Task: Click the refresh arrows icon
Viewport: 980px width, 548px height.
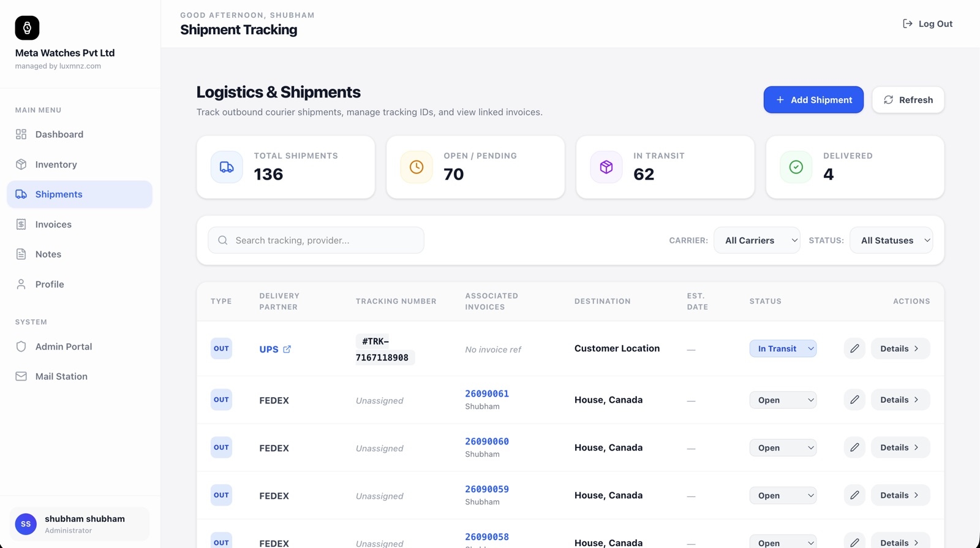Action: tap(888, 100)
